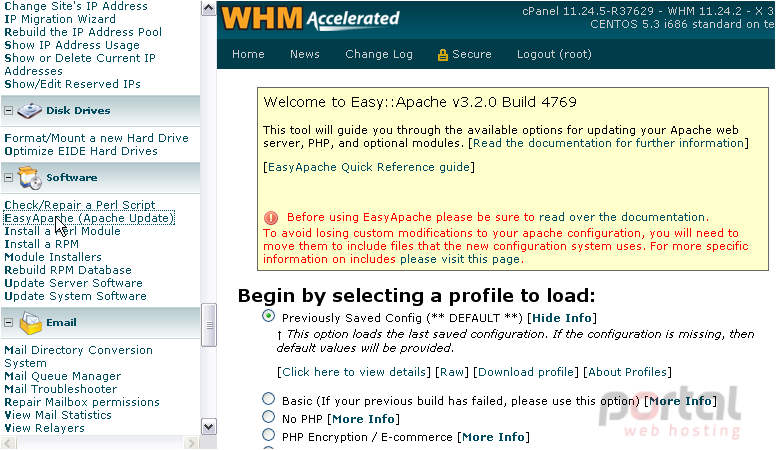Viewport: 776px width, 450px height.
Task: Collapse the Email section
Action: tap(8, 322)
